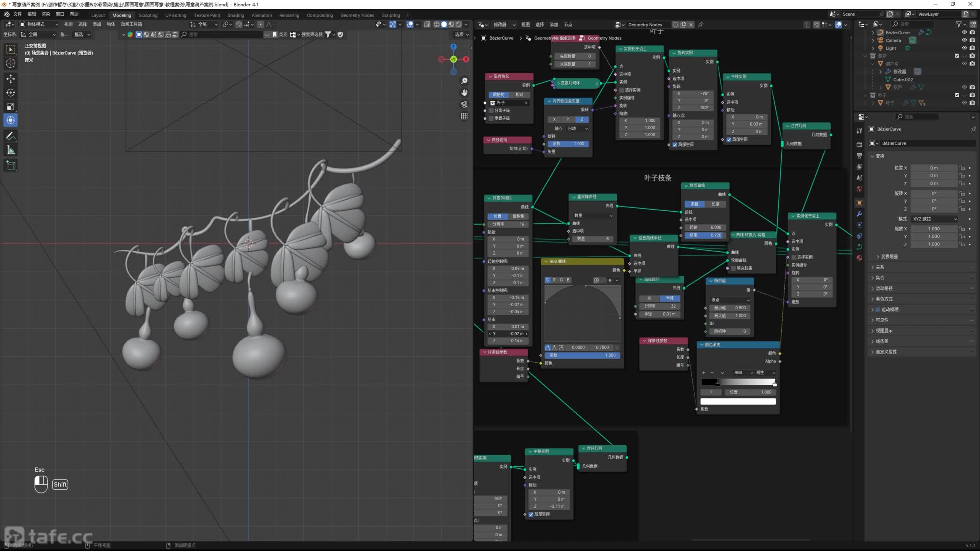Switch to the Sculpting workspace tab
This screenshot has width=980, height=551.
click(148, 15)
